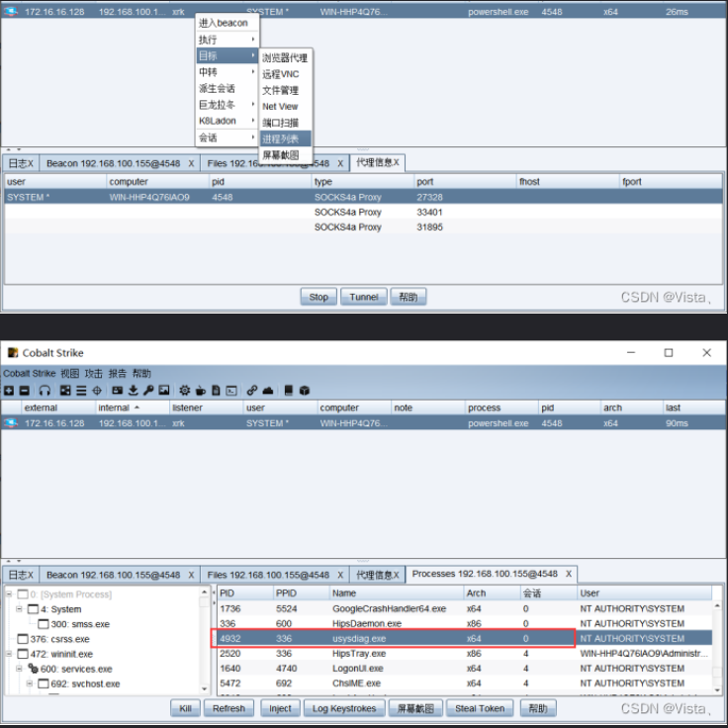Switch to the Target Table crosshair icon
Image resolution: width=728 pixels, height=728 pixels.
pyautogui.click(x=97, y=391)
